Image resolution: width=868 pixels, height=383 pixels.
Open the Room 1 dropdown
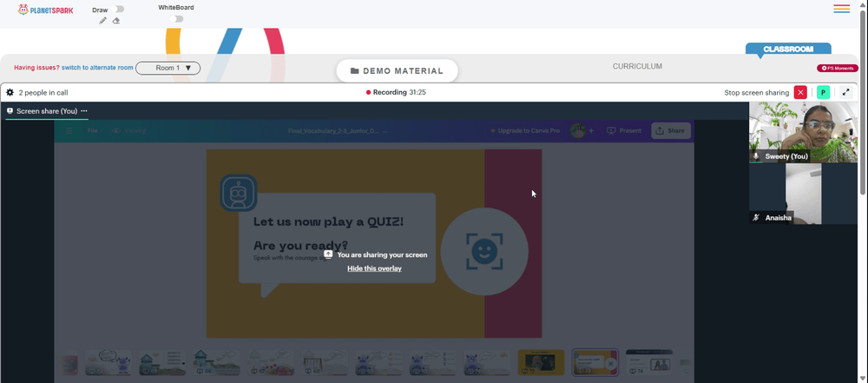168,68
